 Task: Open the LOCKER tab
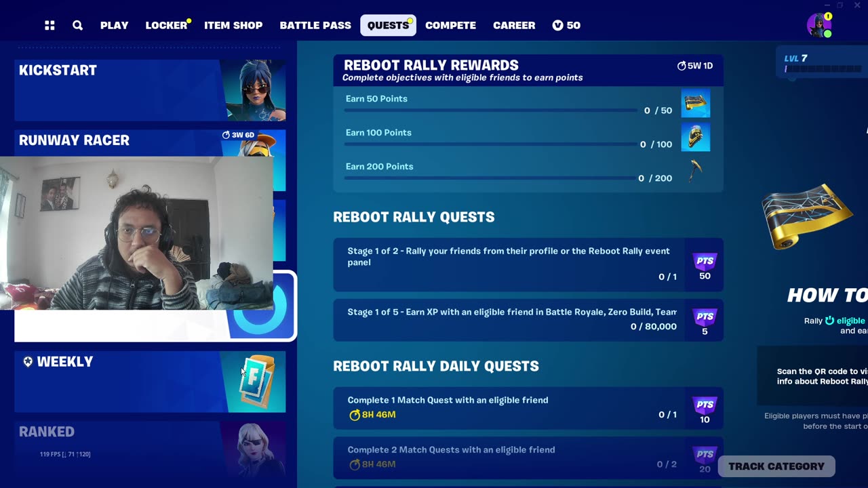click(166, 25)
